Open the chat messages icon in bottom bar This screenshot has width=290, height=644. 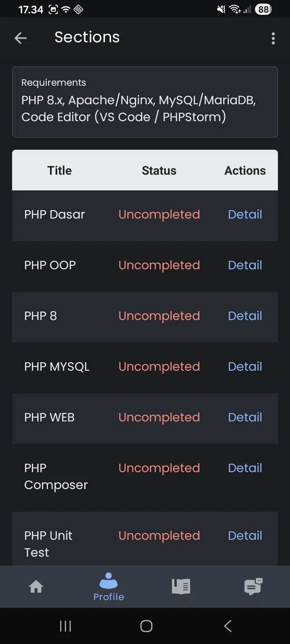(253, 586)
